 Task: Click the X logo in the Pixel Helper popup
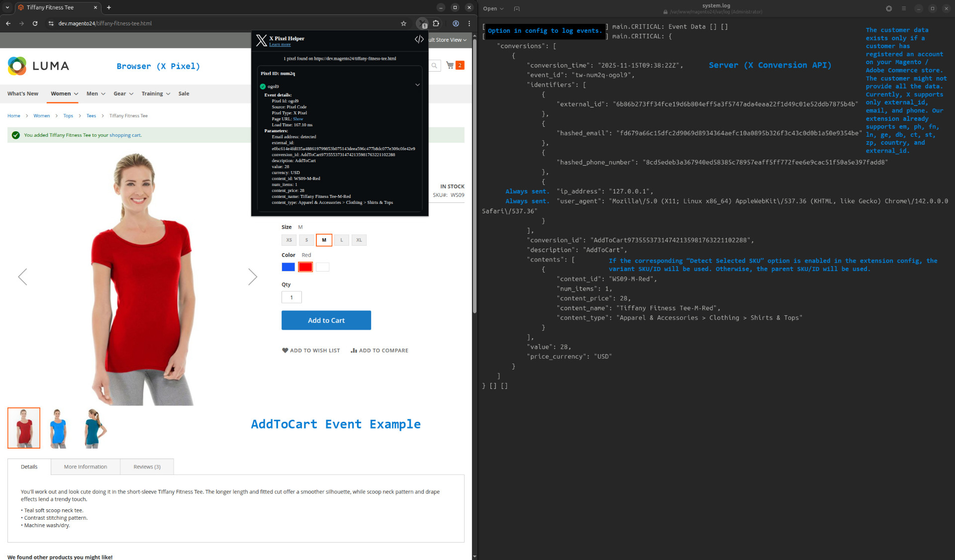coord(261,40)
